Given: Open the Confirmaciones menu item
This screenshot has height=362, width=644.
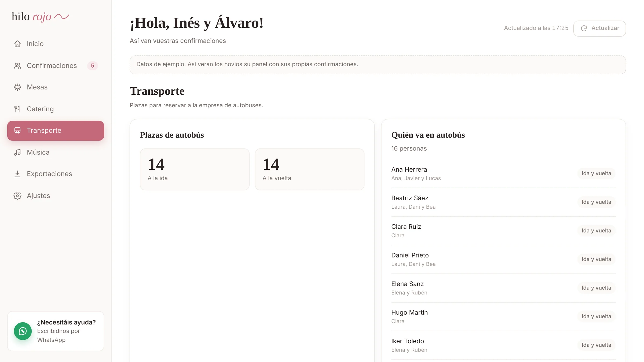Looking at the screenshot, I should pyautogui.click(x=56, y=66).
